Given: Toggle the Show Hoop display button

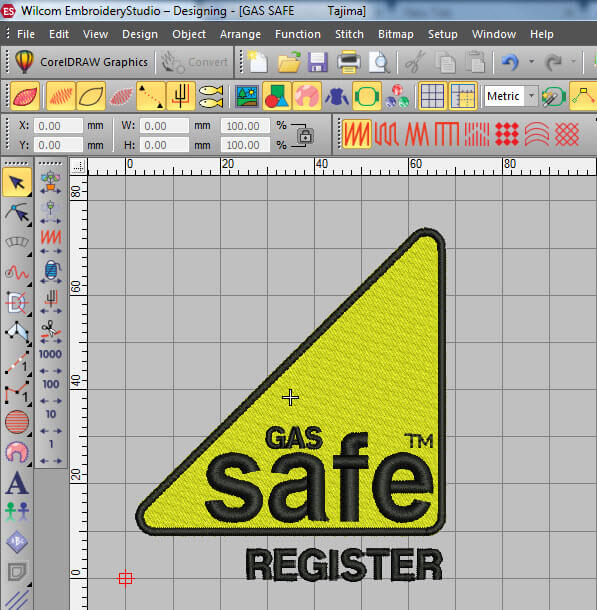Looking at the screenshot, I should (x=366, y=96).
